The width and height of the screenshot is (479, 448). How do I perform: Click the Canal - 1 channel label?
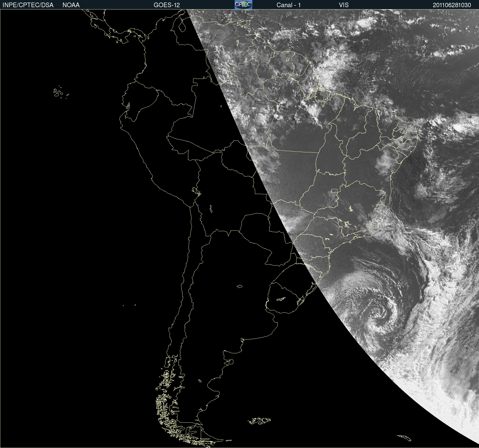click(289, 5)
